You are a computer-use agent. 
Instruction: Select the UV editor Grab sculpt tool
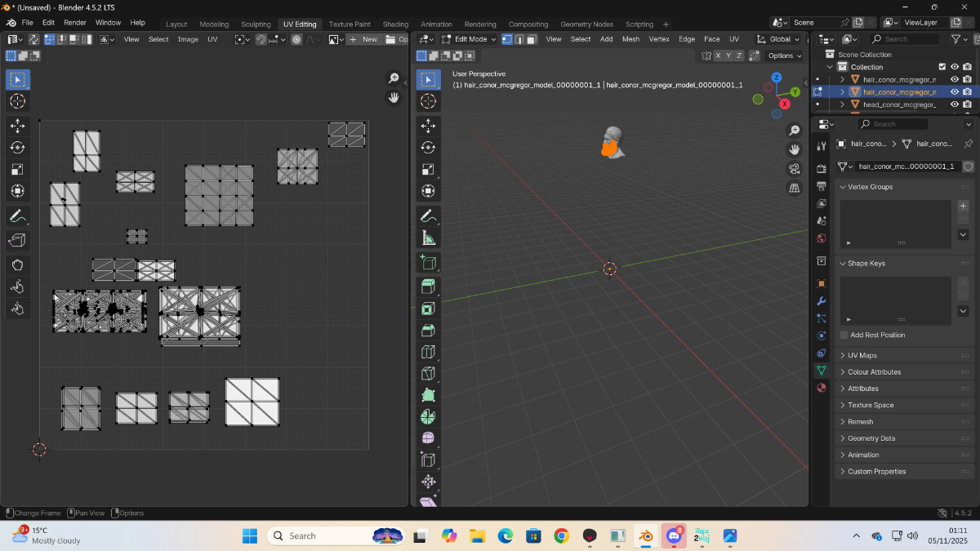[17, 264]
